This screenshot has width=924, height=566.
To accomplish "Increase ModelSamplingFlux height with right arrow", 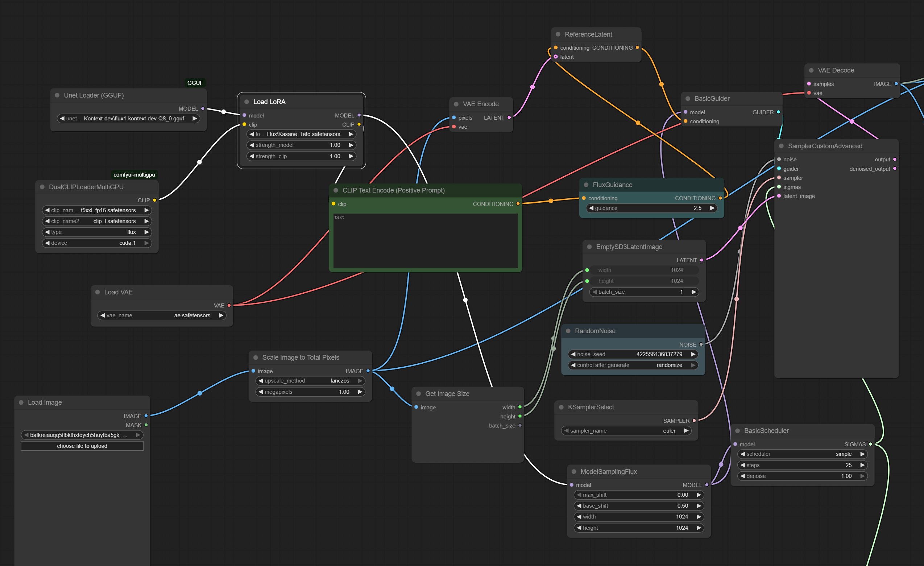I will click(699, 528).
